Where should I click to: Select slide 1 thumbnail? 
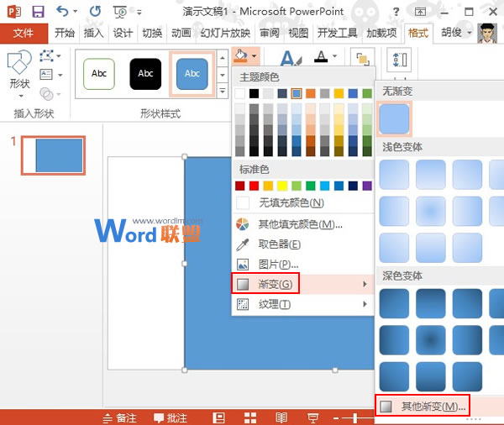click(x=54, y=155)
